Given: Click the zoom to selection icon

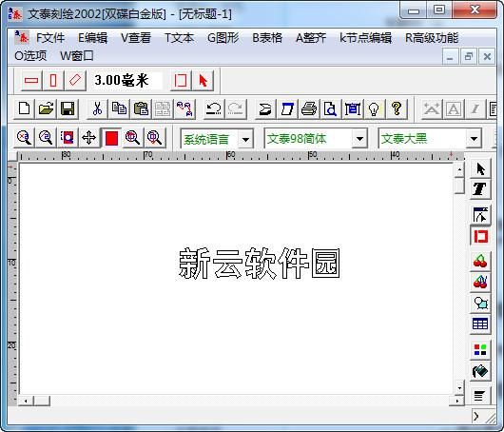Looking at the screenshot, I should 68,138.
